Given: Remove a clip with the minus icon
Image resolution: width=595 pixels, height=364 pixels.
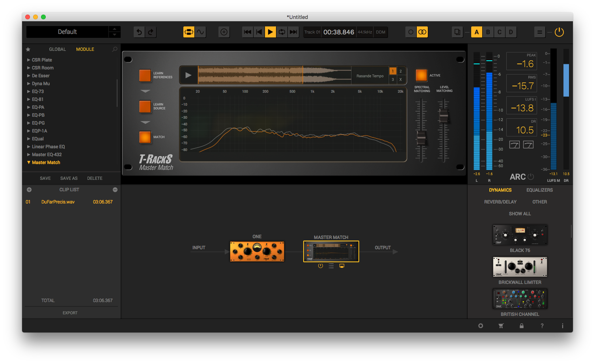Looking at the screenshot, I should tap(115, 190).
